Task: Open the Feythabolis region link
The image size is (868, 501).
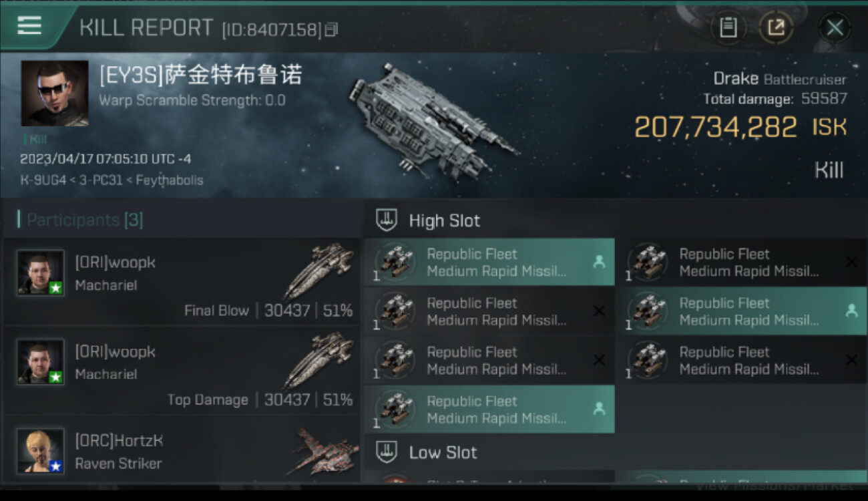Action: 169,180
